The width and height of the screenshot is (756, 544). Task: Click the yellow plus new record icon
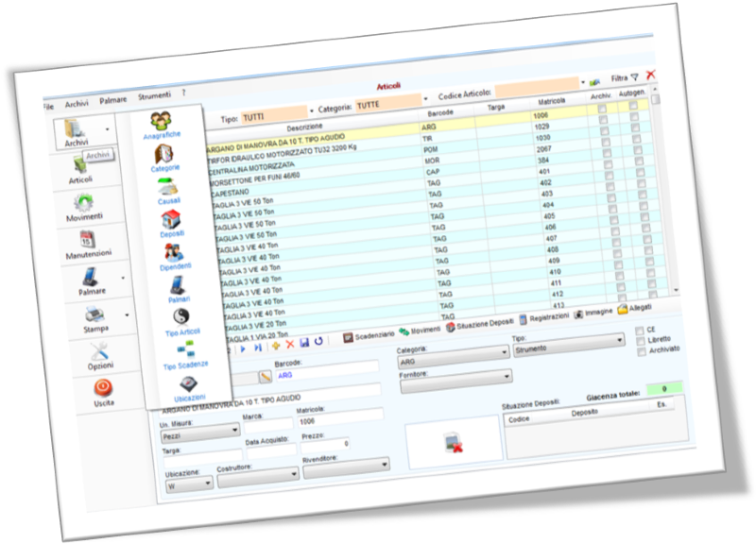point(276,346)
